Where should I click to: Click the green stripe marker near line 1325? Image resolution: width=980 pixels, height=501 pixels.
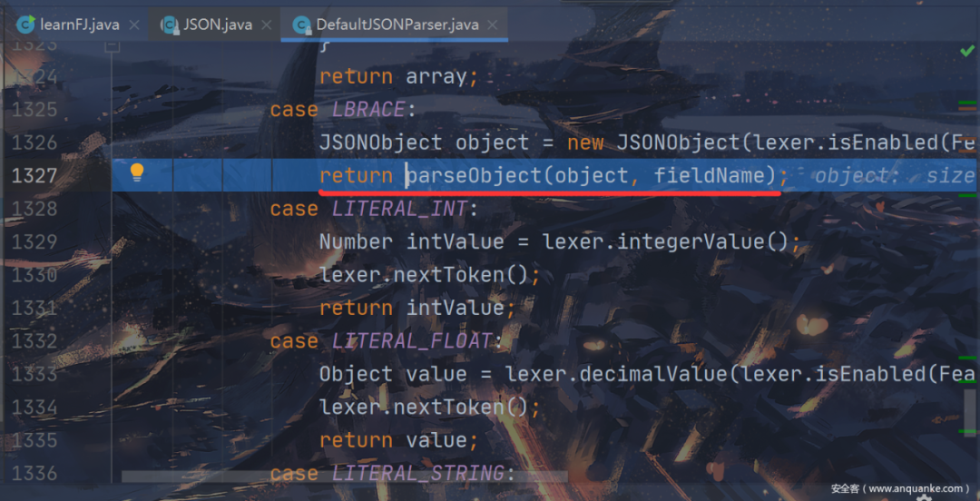[x=967, y=103]
